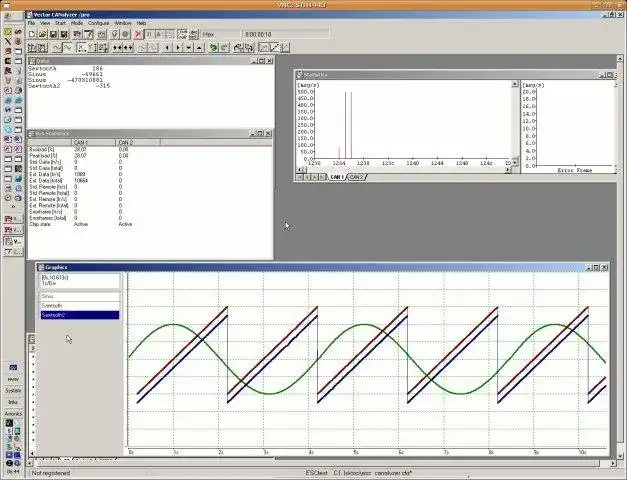Open the Configure menu
Viewport: 627px width, 480px height.
tap(98, 23)
